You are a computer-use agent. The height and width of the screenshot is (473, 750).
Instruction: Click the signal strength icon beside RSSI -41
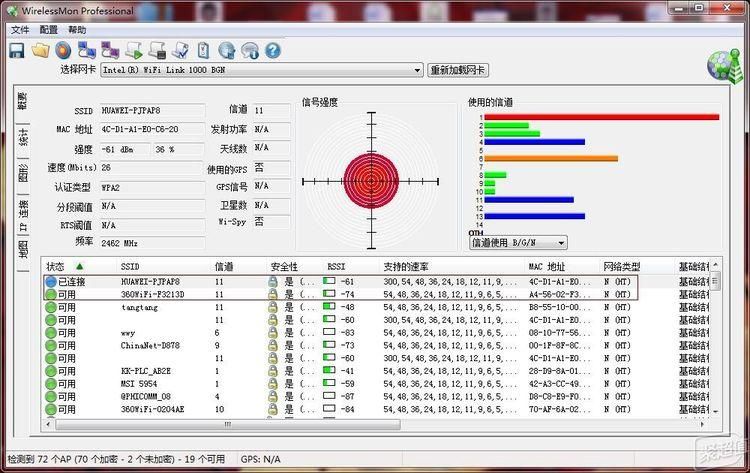329,370
